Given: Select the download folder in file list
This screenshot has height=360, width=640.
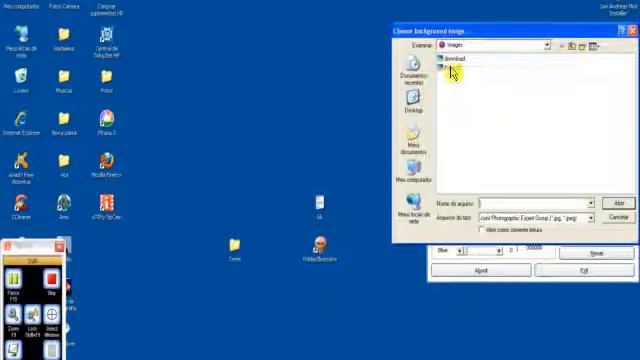Looking at the screenshot, I should point(451,58).
